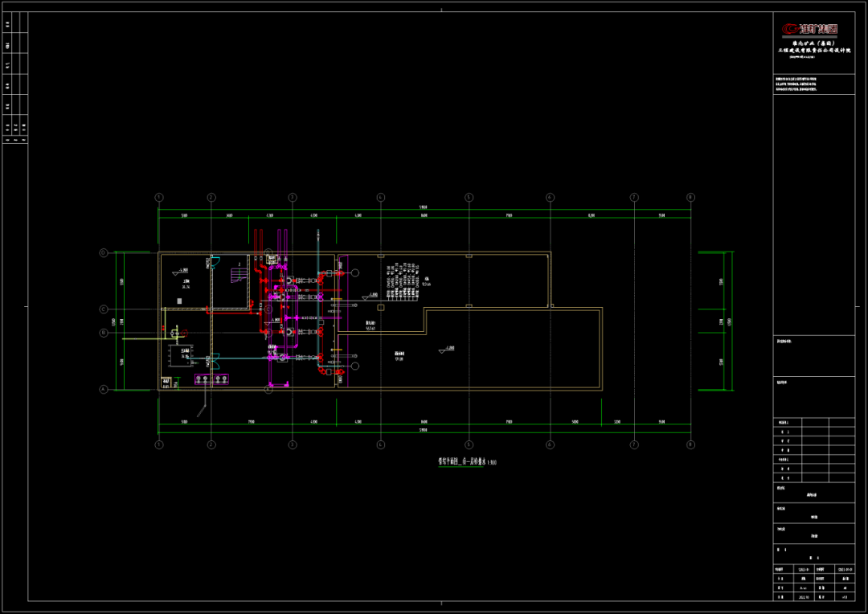The width and height of the screenshot is (868, 614).
Task: Select grid bubble 8 at top-right
Action: coord(690,197)
